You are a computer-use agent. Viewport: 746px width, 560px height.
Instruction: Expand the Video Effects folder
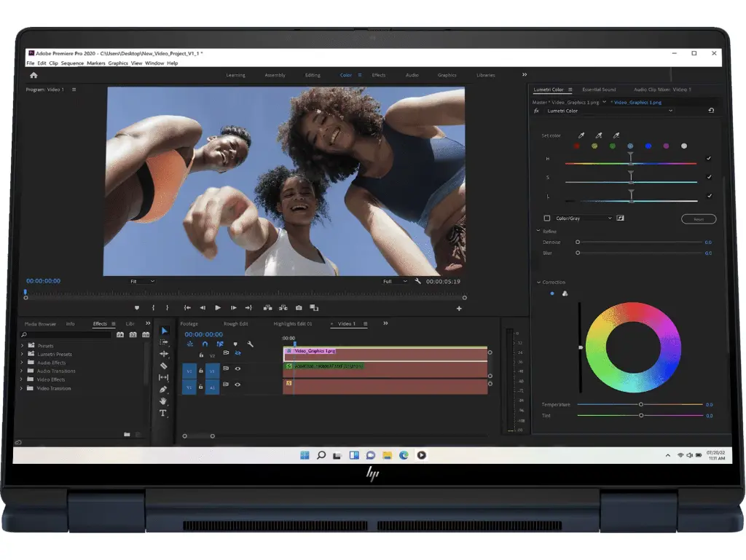[22, 379]
